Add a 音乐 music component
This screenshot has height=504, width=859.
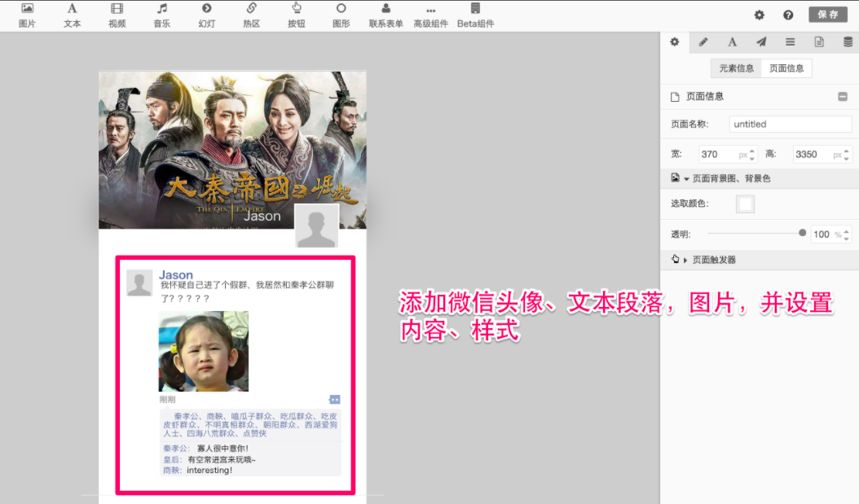click(161, 15)
